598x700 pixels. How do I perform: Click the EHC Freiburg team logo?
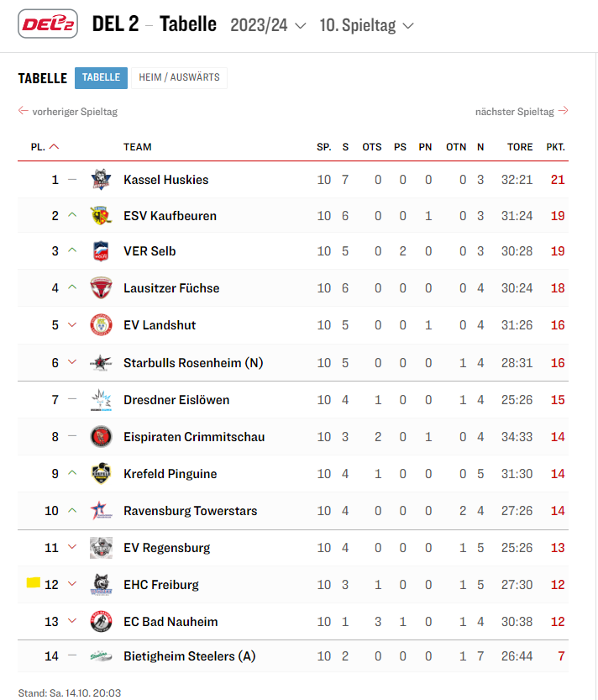coord(101,585)
